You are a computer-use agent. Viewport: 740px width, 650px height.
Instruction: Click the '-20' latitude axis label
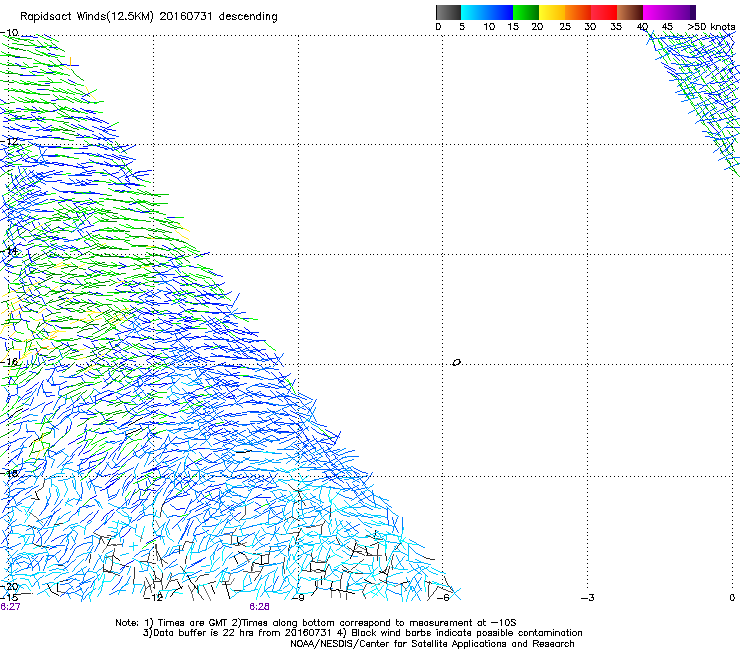click(9, 587)
